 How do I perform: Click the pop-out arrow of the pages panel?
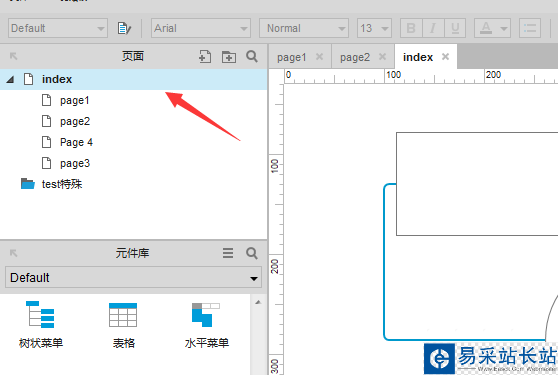[14, 56]
